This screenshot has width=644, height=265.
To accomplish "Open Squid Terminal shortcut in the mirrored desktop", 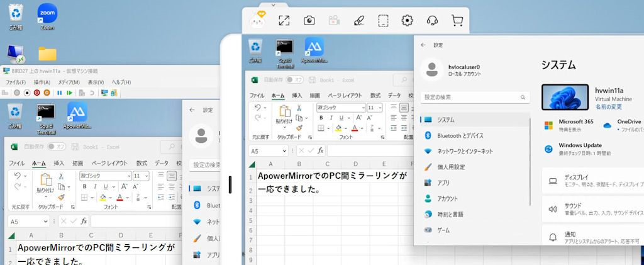I will coord(284,54).
